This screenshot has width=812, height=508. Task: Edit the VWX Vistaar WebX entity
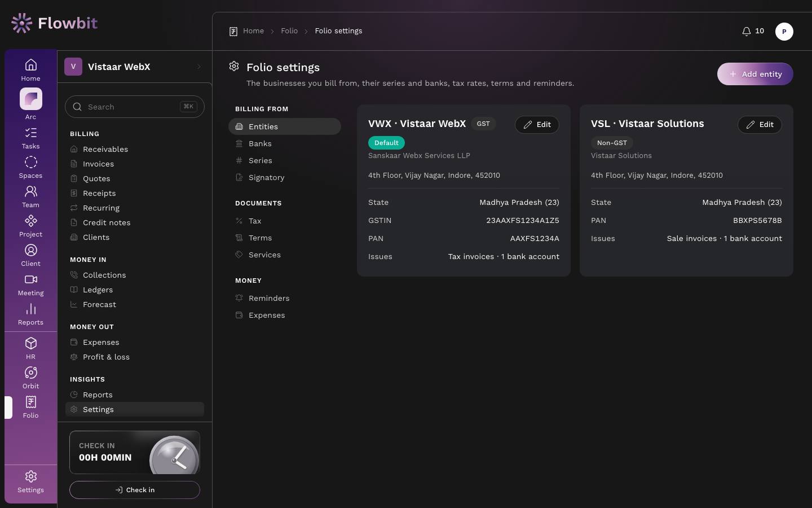(x=537, y=125)
